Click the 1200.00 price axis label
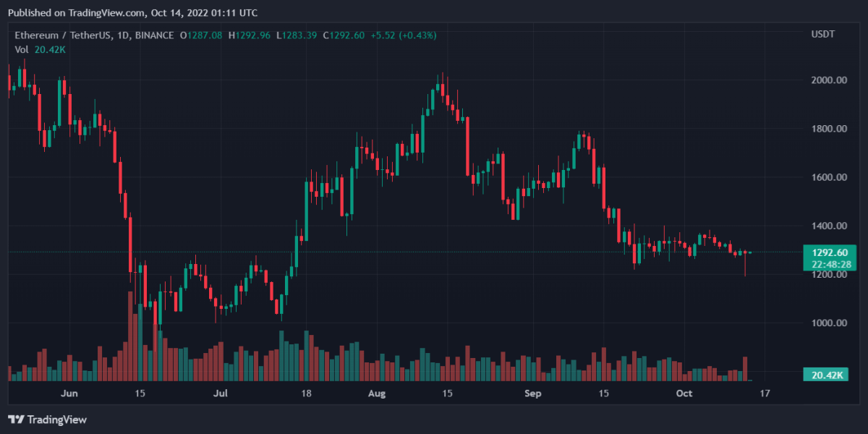Viewport: 868px width, 434px height. tap(828, 275)
